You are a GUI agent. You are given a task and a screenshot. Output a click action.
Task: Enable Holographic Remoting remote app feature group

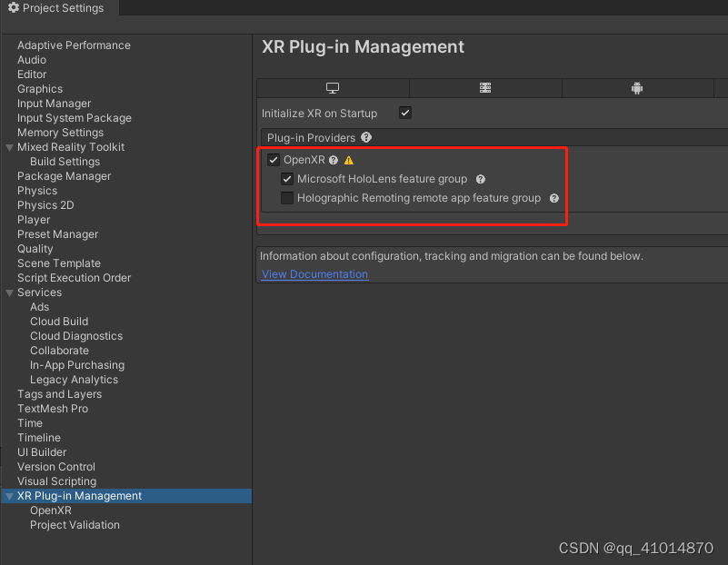pyautogui.click(x=287, y=198)
